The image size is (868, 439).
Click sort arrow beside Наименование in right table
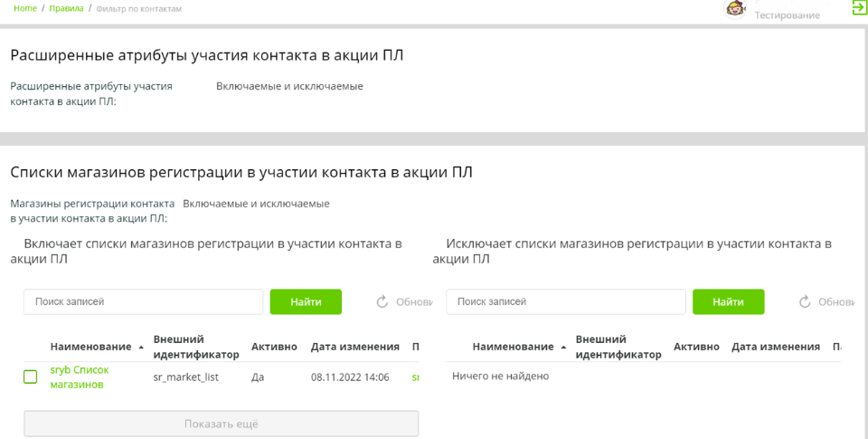pyautogui.click(x=563, y=348)
